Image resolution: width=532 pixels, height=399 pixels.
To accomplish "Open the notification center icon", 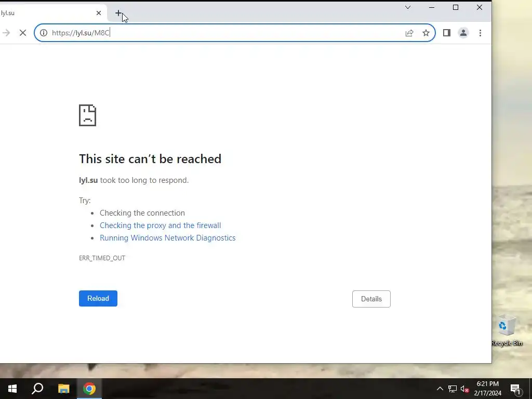I will click(516, 389).
